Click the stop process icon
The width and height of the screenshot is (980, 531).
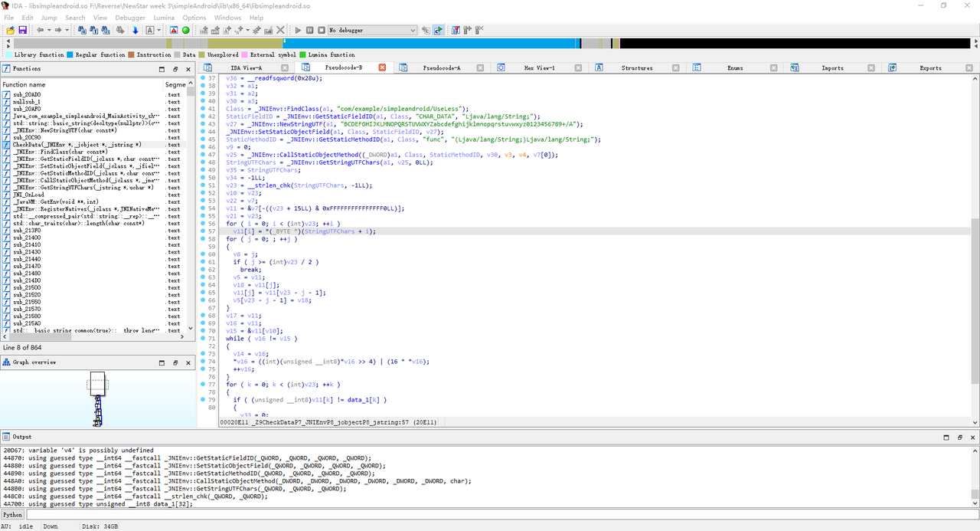(x=321, y=30)
